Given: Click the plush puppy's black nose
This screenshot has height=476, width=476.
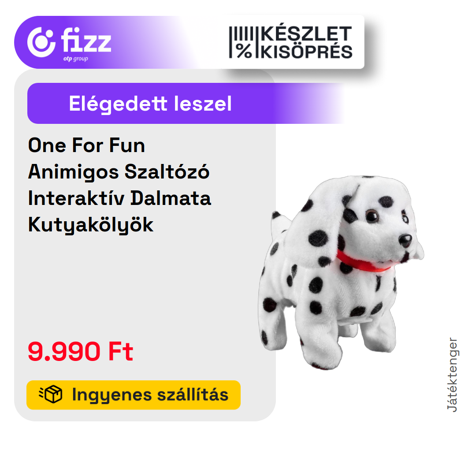Looking at the screenshot, I should coord(405,241).
